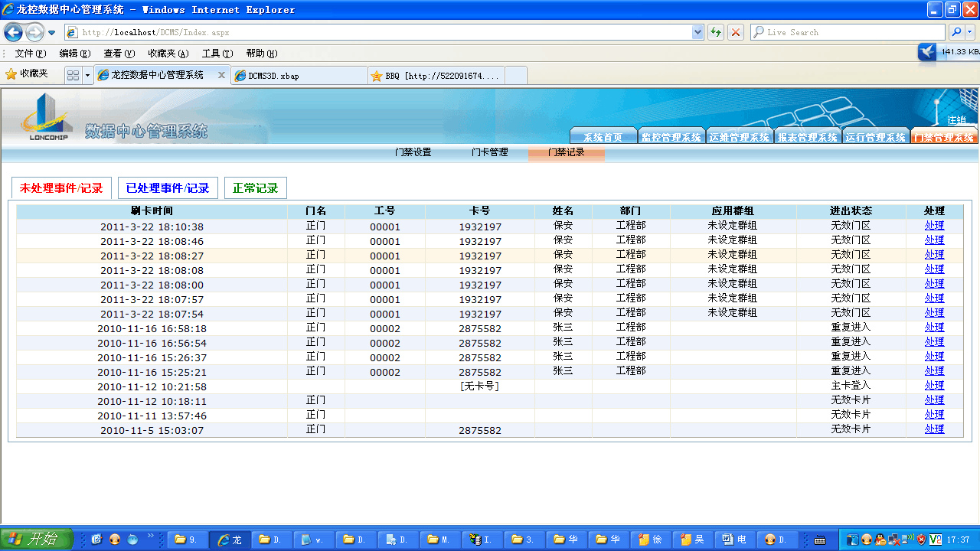Screen dimensions: 980x551
Task: Launch IE from quick launch bar
Action: pyautogui.click(x=96, y=540)
